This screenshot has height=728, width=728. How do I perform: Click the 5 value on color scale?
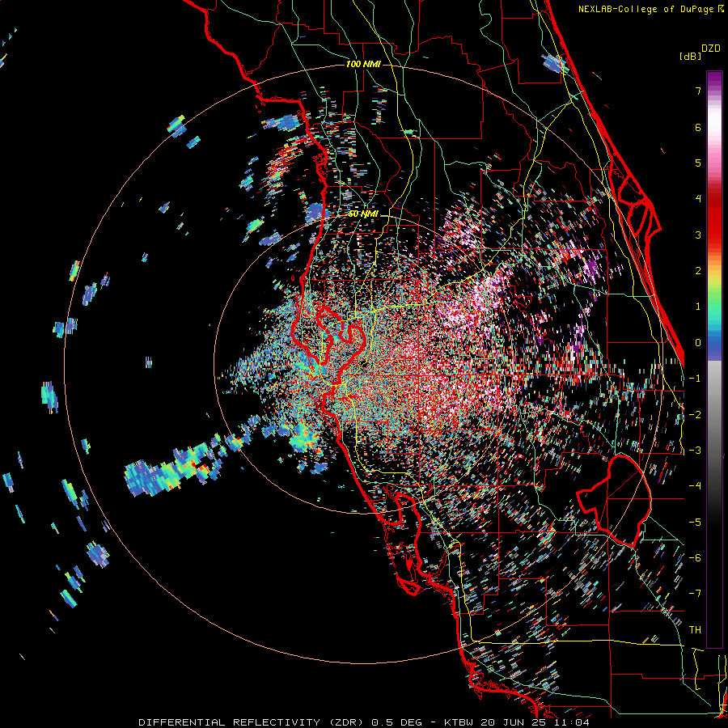tap(698, 163)
